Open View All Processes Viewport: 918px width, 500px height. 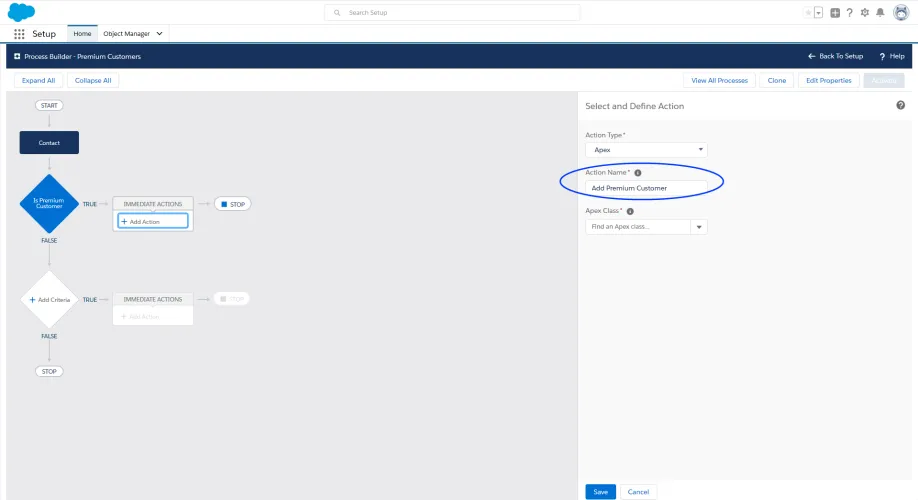tap(720, 80)
